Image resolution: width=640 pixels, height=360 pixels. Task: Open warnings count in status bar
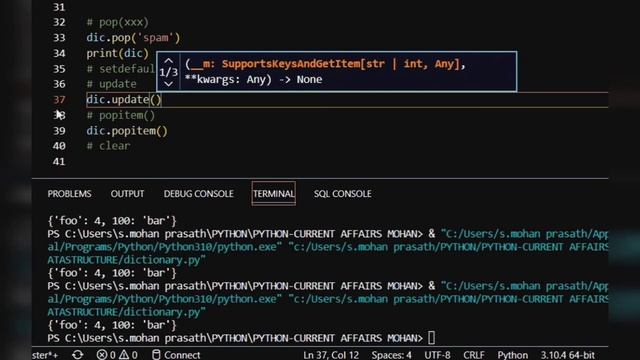tap(128, 355)
